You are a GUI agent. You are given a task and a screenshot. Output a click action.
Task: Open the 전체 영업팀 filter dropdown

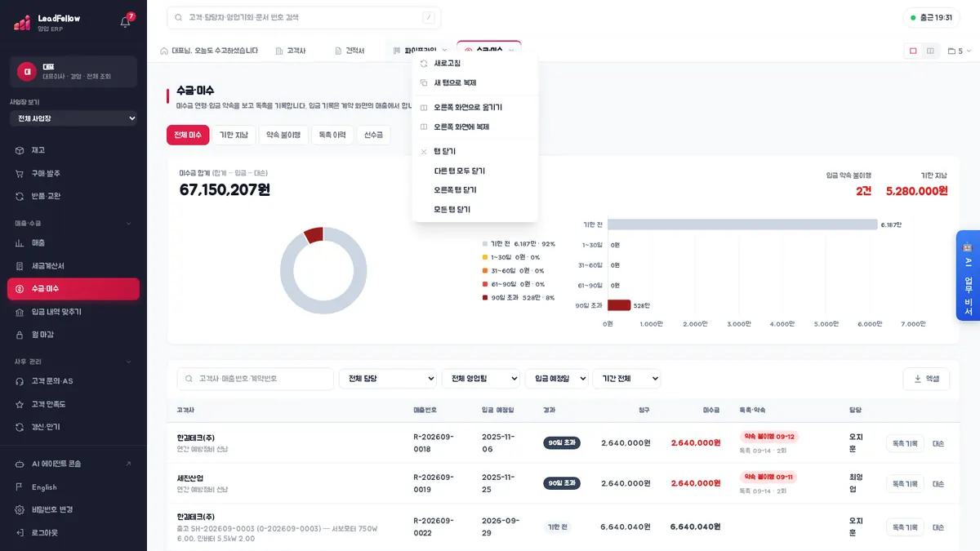(x=481, y=379)
